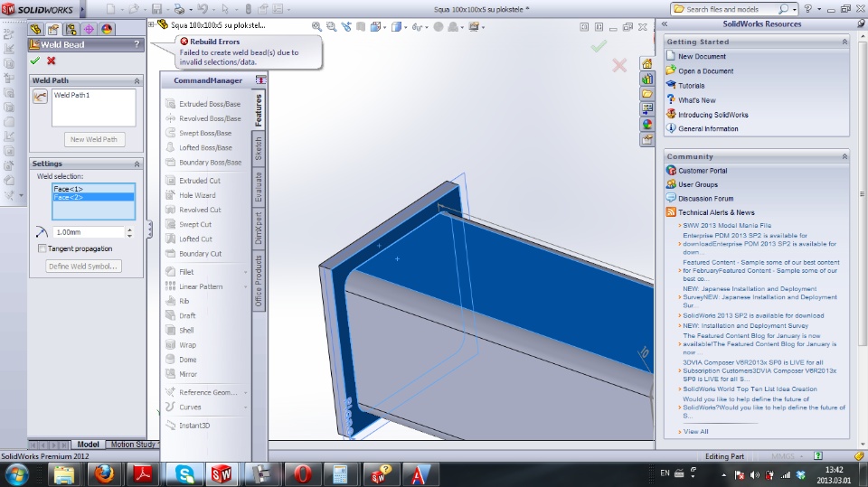Viewport: 868px width, 487px height.
Task: Click the Undo icon in top toolbar
Action: 202,9
